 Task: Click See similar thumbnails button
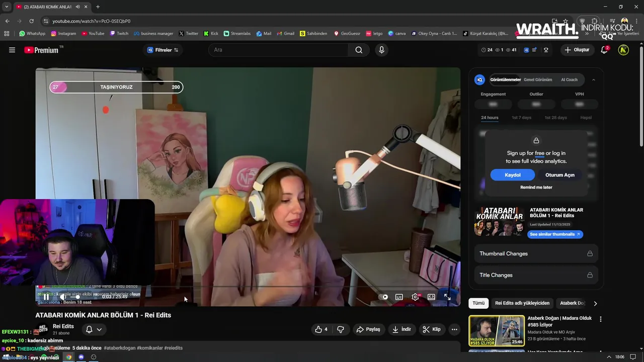click(x=555, y=234)
